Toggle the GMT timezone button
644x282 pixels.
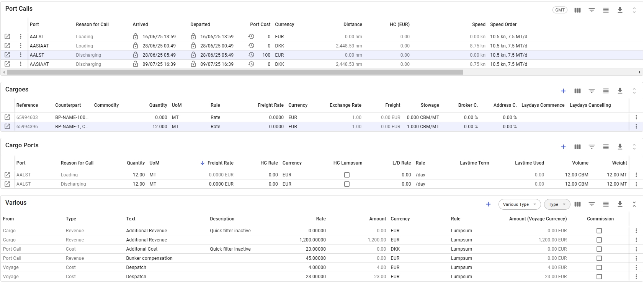tap(560, 10)
